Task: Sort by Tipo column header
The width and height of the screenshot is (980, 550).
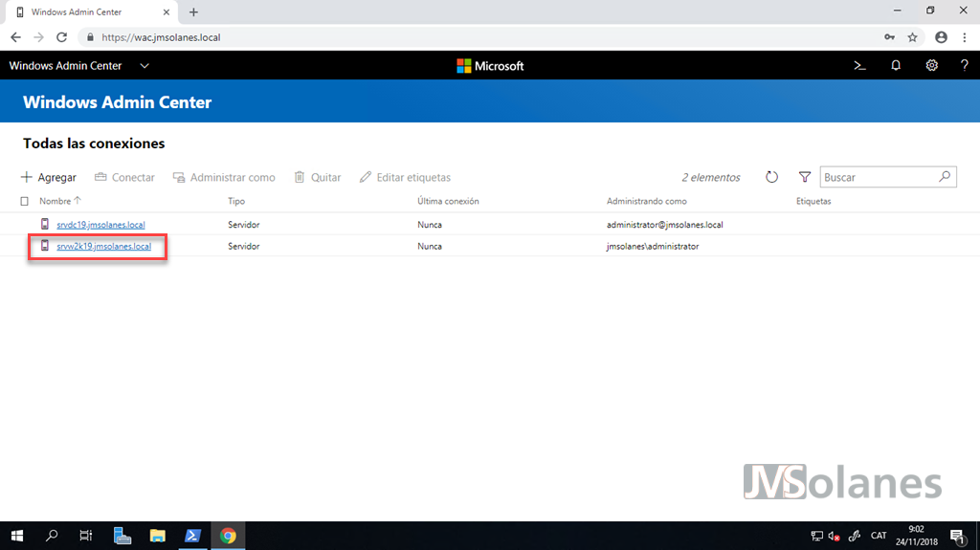Action: click(236, 201)
